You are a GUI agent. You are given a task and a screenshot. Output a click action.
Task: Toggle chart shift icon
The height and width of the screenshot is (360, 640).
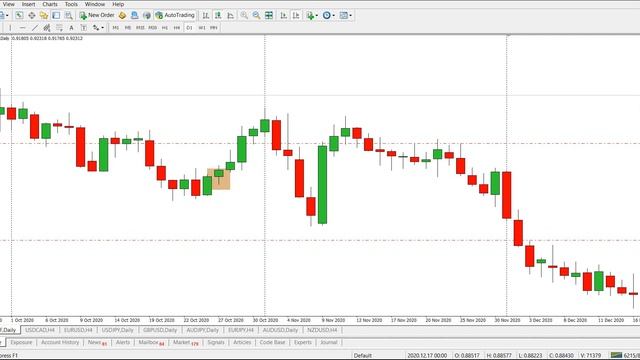(x=296, y=16)
